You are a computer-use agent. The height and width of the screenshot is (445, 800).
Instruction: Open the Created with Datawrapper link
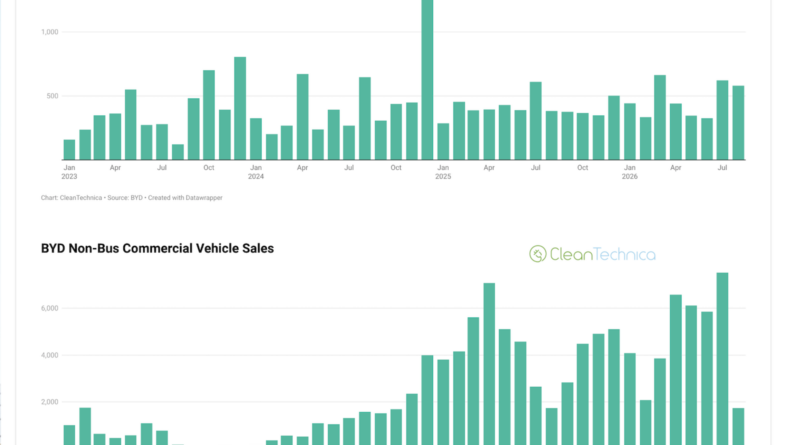click(185, 197)
